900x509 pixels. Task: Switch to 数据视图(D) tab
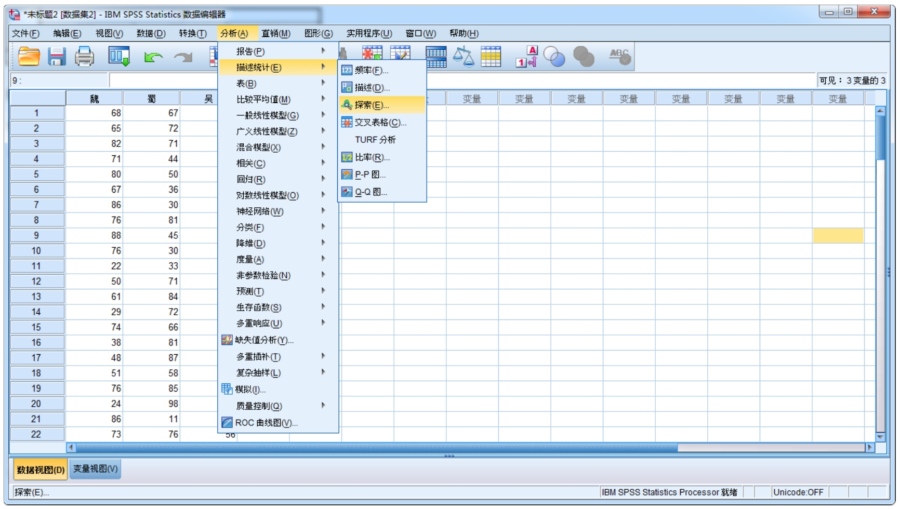(x=40, y=470)
